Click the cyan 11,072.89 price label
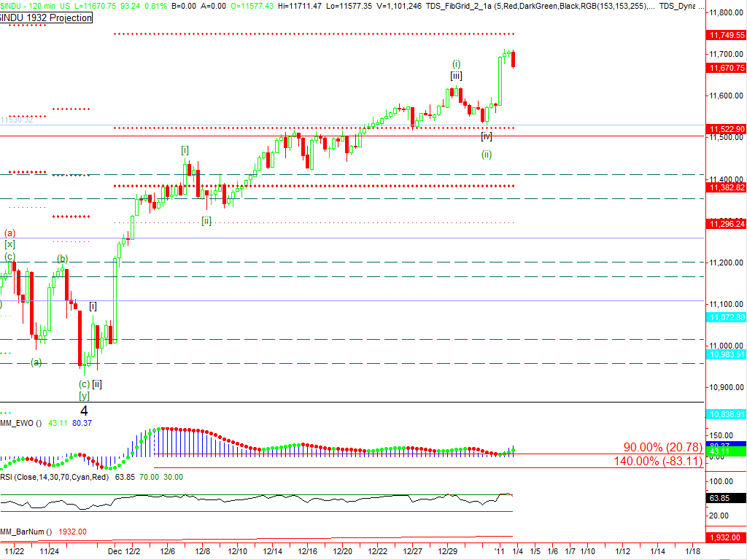Image resolution: width=747 pixels, height=560 pixels. (x=726, y=317)
